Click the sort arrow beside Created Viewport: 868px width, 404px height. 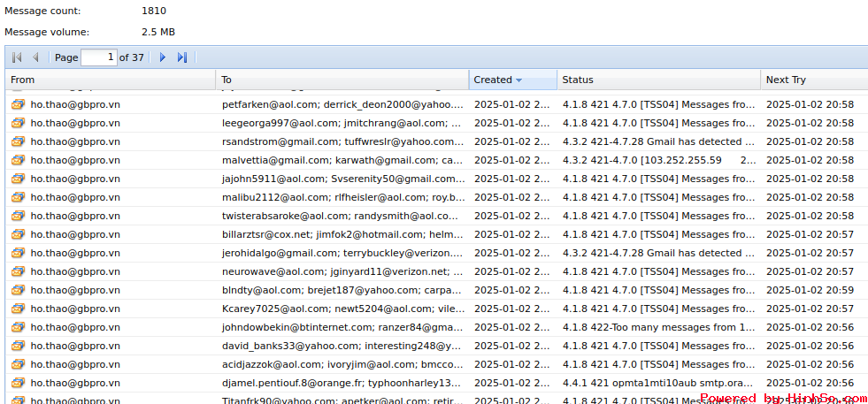[518, 80]
